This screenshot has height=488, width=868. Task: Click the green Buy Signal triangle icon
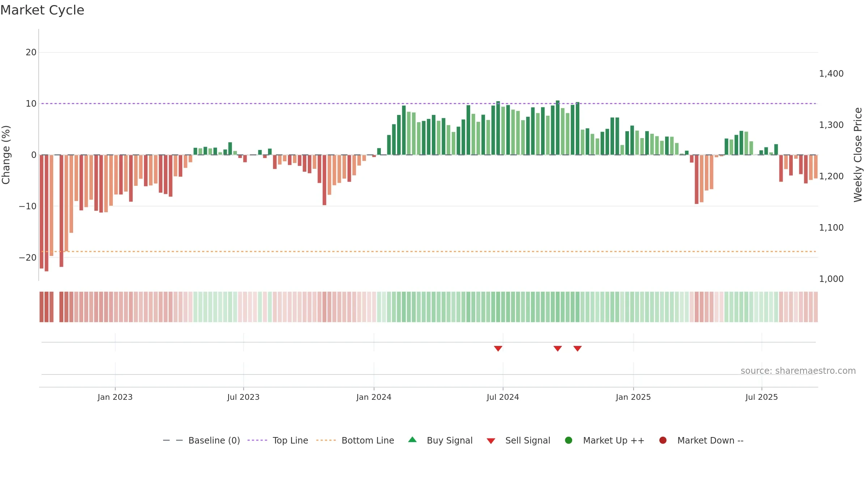click(412, 440)
